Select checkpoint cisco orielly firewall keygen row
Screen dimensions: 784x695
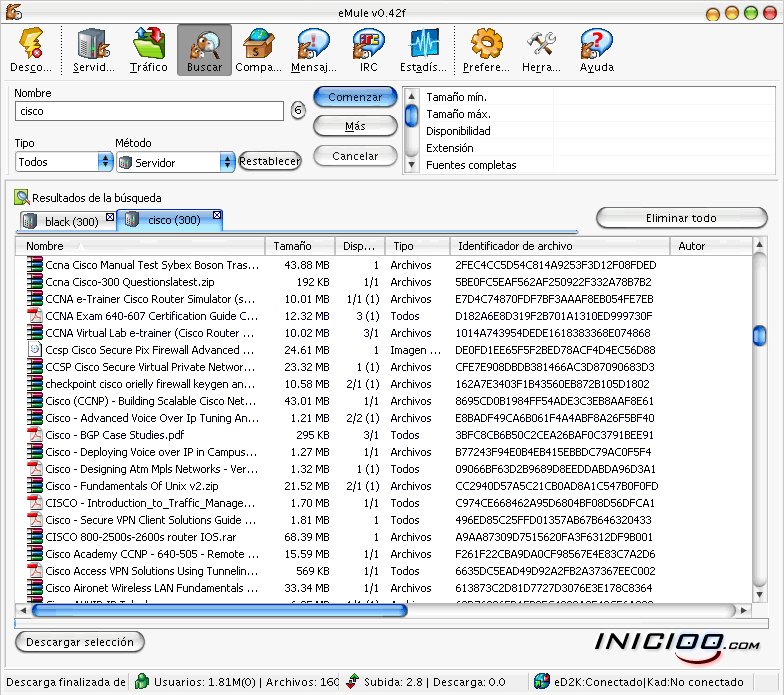tap(384, 384)
